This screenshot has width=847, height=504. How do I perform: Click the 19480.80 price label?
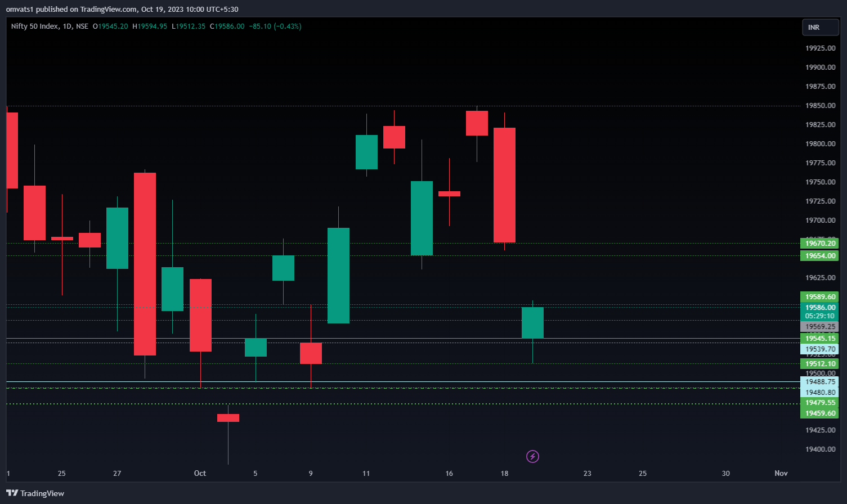point(819,393)
